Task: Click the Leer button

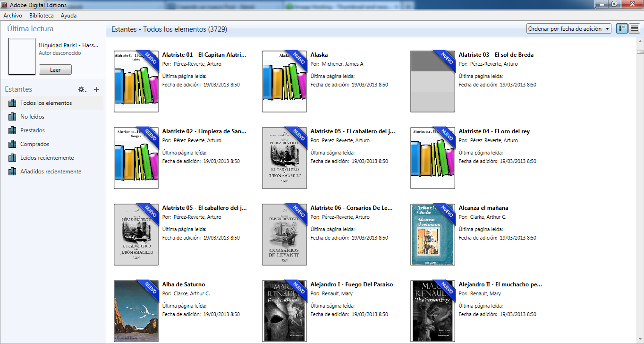Action: point(55,69)
